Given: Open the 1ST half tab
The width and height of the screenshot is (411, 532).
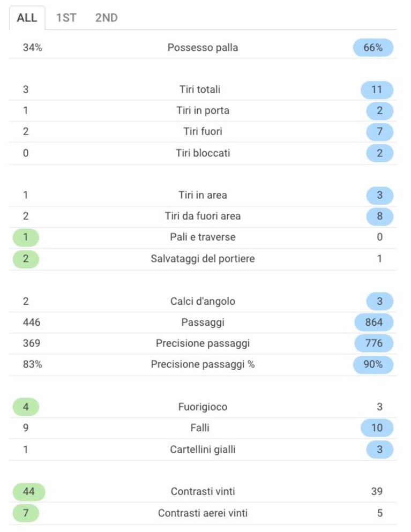Looking at the screenshot, I should tap(66, 18).
